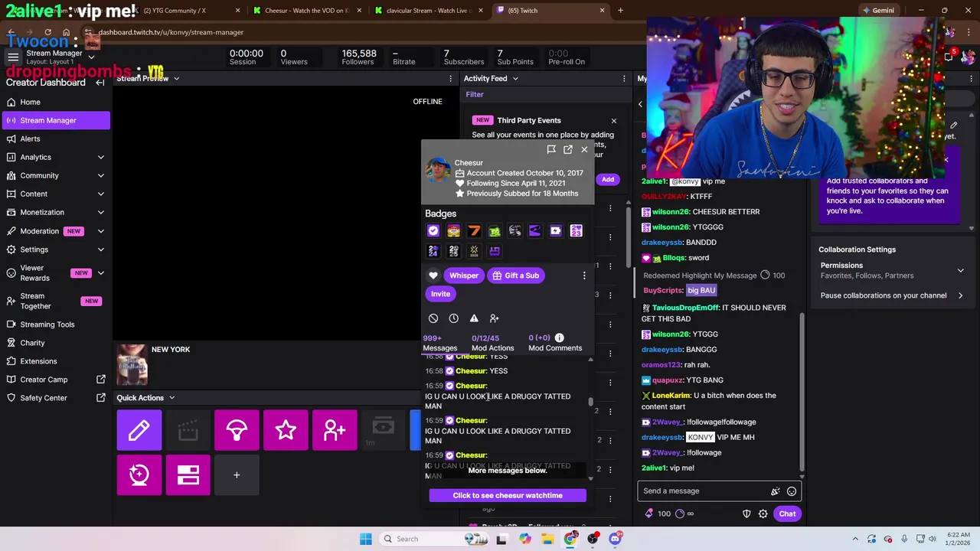Image resolution: width=980 pixels, height=551 pixels.
Task: Pop out the Cheesur user card
Action: (567, 150)
